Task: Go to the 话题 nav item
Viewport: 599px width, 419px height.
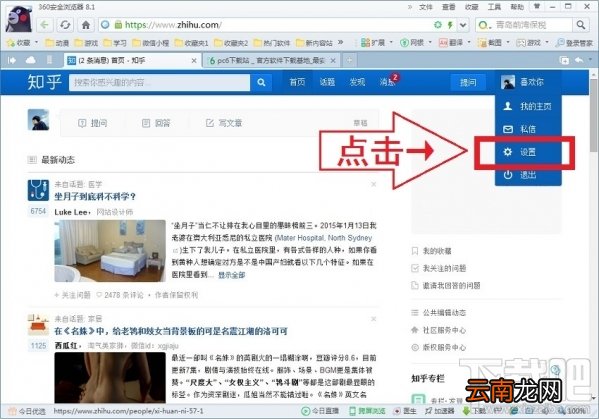Action: pyautogui.click(x=327, y=82)
